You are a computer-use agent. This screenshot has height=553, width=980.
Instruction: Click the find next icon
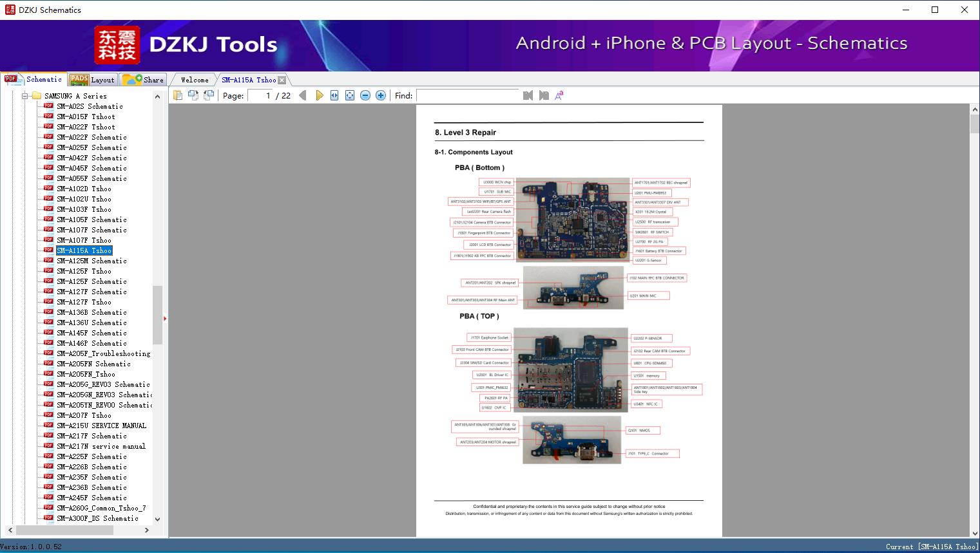click(x=544, y=95)
